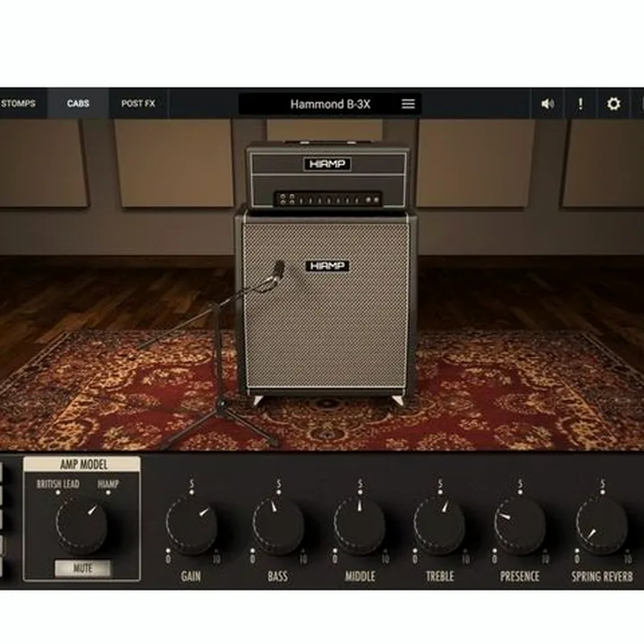Click the BASS knob
Screen dimensions: 644x644
[278, 525]
